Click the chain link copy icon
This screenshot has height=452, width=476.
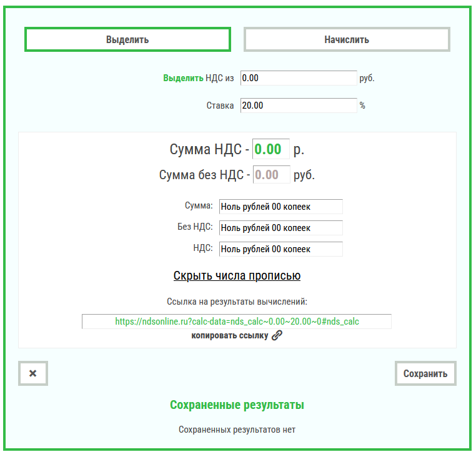(x=277, y=335)
